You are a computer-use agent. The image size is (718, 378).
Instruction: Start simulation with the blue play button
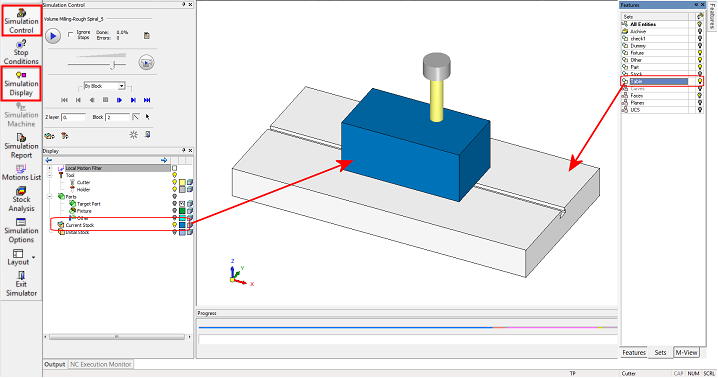(53, 36)
